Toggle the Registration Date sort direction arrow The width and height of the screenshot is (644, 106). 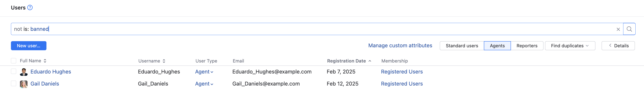370,61
